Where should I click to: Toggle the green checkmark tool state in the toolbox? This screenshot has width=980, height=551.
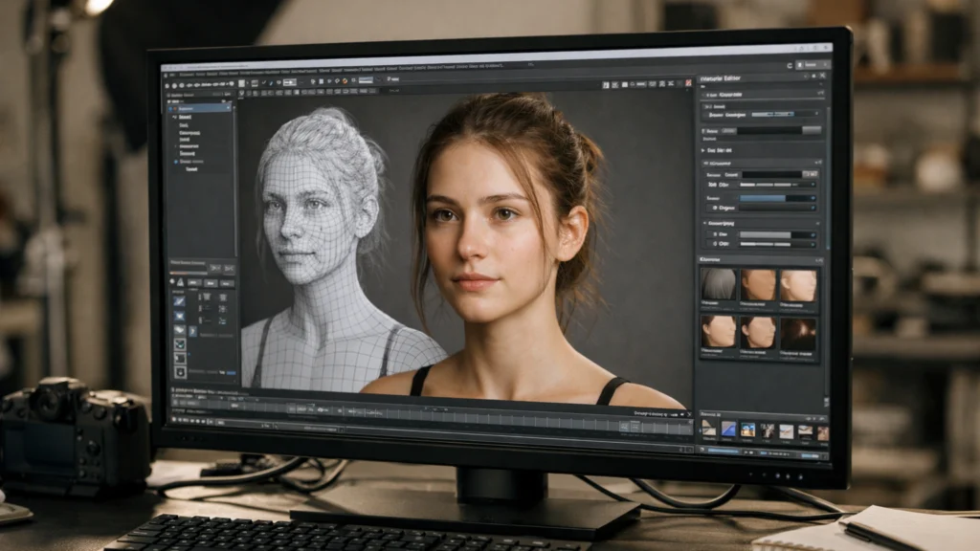(179, 344)
